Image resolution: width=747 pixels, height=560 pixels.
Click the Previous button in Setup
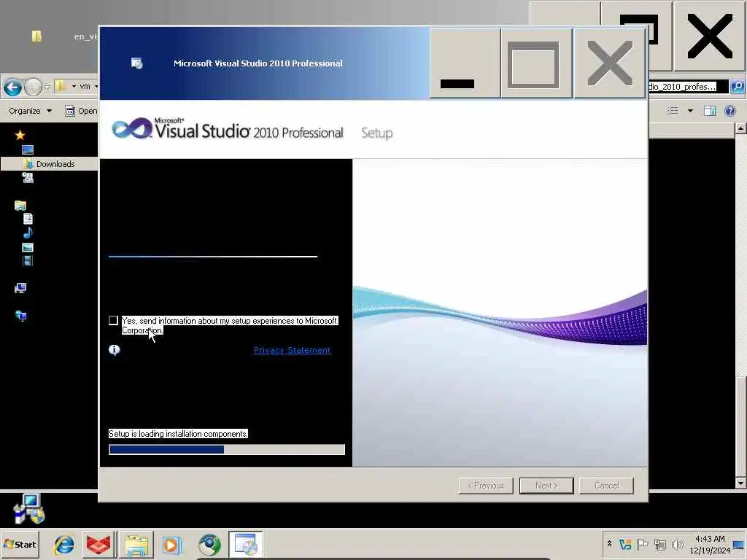click(x=486, y=486)
